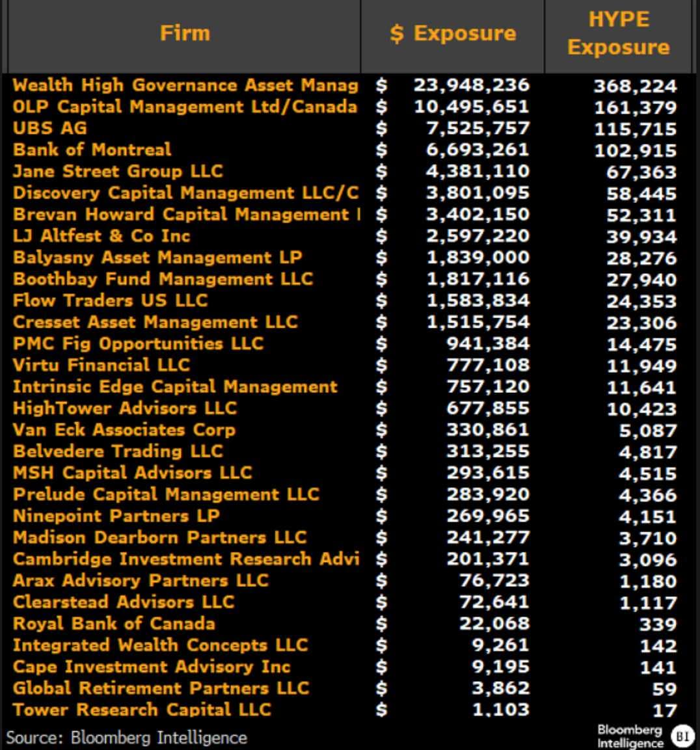Select the 330,861 exposure value
The width and height of the screenshot is (700, 750).
(x=488, y=429)
